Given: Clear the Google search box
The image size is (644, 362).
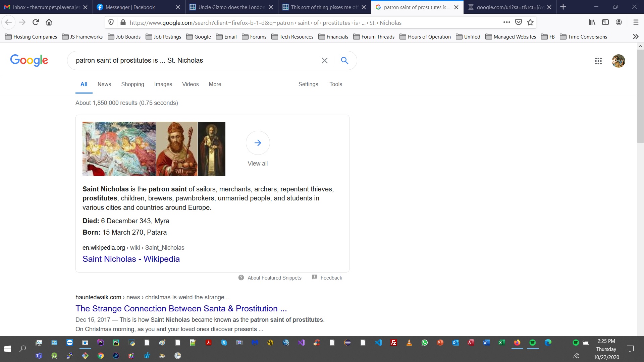Looking at the screenshot, I should tap(325, 61).
